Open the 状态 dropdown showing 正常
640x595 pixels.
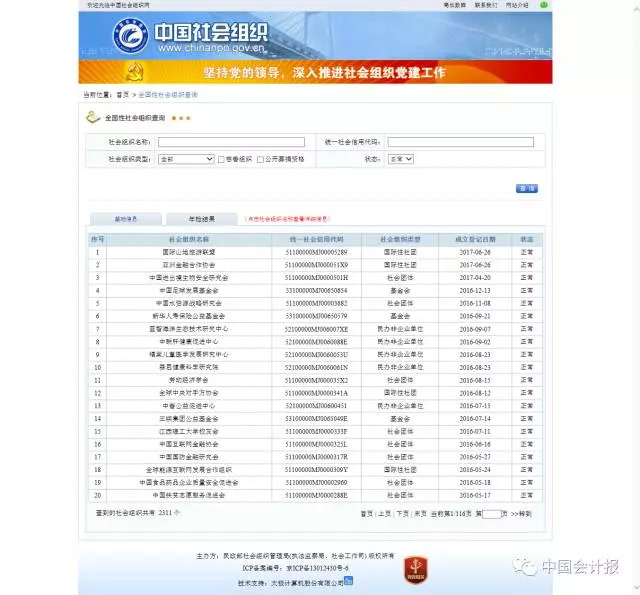point(400,159)
